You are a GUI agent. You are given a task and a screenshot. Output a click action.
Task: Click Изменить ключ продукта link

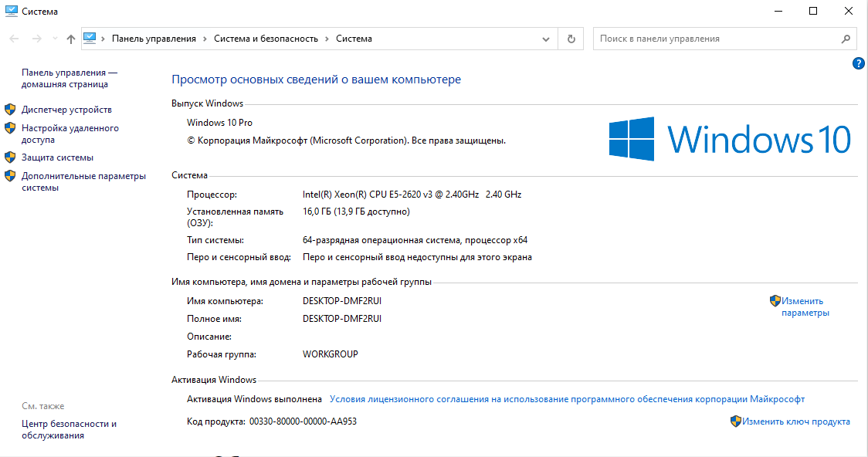(795, 421)
